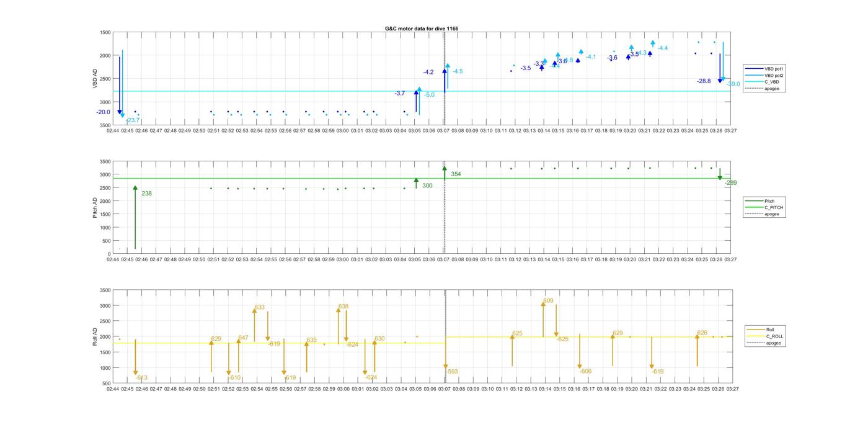Click the 300 pitch data label
This screenshot has height=430, width=868.
[427, 186]
